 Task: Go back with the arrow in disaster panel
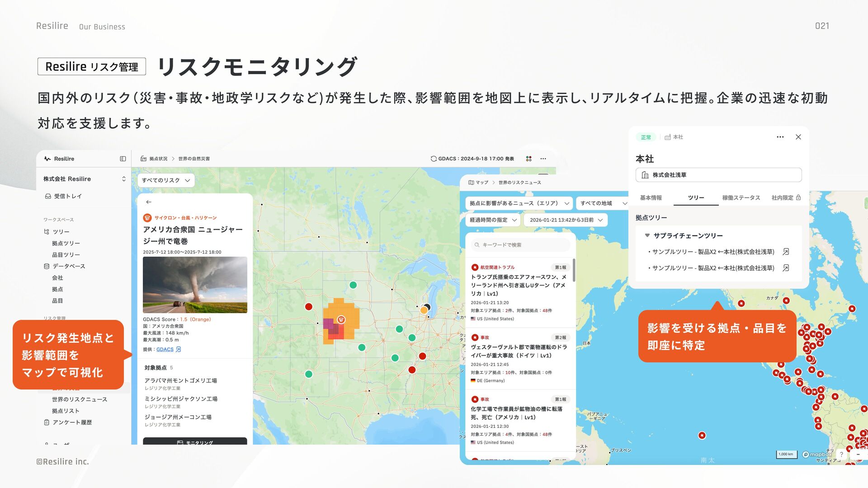(149, 202)
